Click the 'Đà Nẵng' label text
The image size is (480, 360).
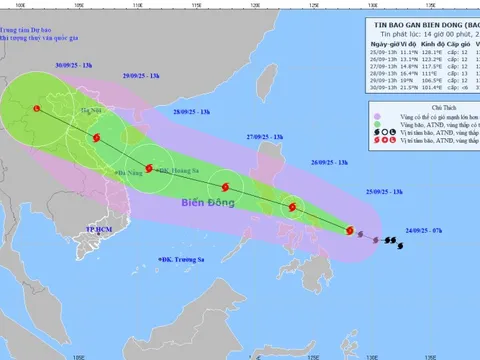[x=131, y=173]
